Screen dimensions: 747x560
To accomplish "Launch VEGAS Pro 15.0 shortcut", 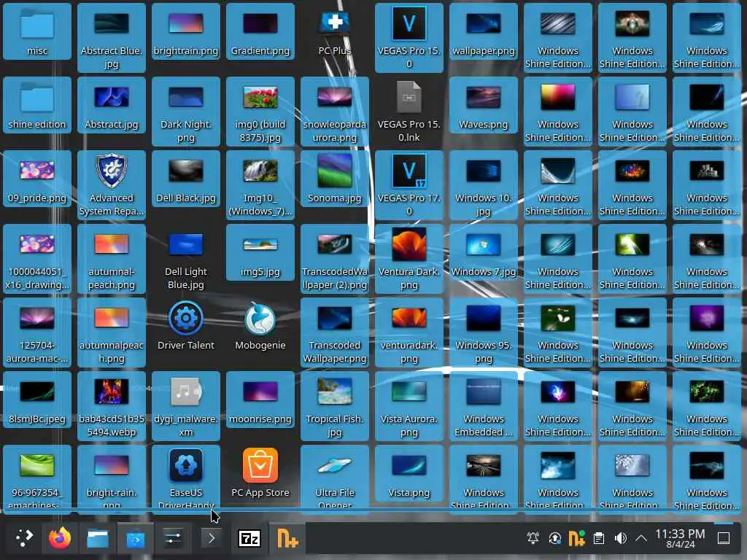I will pos(409,38).
